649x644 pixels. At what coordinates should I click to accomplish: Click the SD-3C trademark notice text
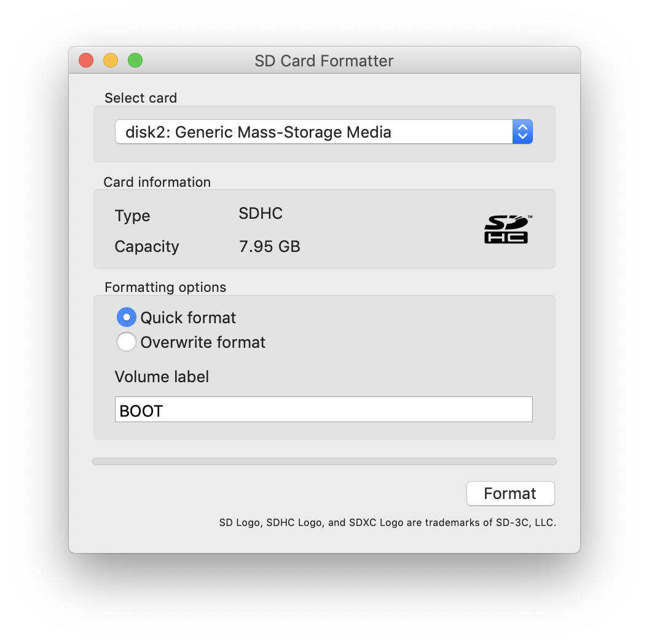click(388, 522)
